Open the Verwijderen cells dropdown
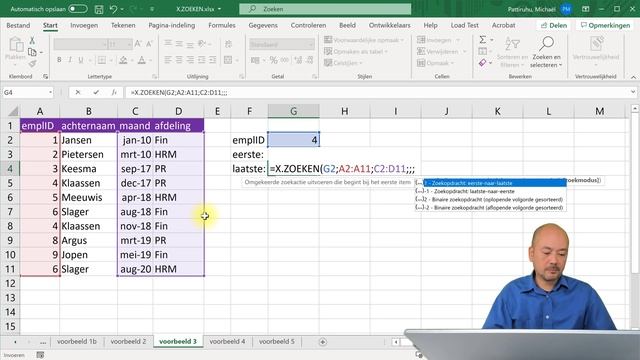Screen dimensions: 640x360 coord(441,51)
